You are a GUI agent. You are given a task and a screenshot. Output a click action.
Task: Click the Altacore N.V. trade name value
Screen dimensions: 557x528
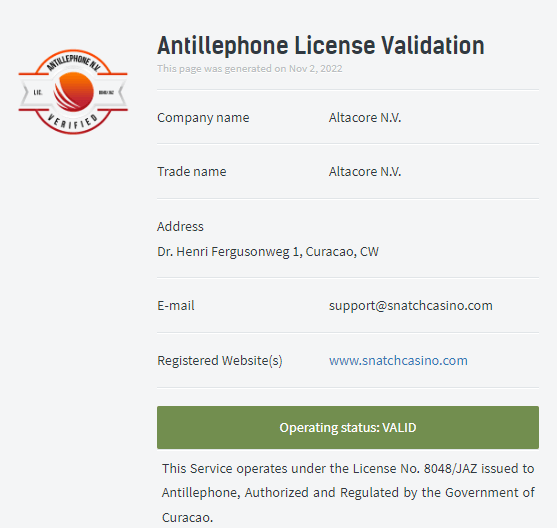tap(365, 172)
